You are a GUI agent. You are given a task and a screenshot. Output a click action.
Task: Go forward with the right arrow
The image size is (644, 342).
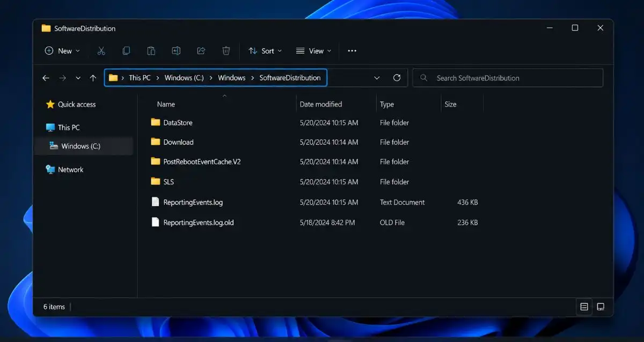(x=62, y=78)
